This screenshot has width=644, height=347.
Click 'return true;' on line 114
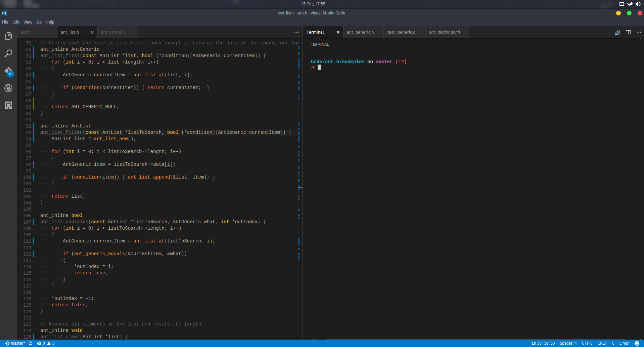[x=91, y=273]
